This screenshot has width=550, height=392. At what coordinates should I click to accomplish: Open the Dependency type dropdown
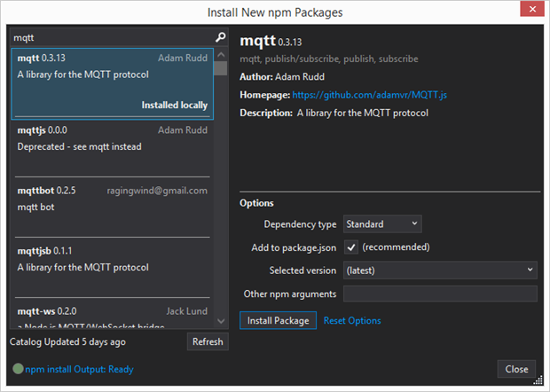(x=382, y=223)
